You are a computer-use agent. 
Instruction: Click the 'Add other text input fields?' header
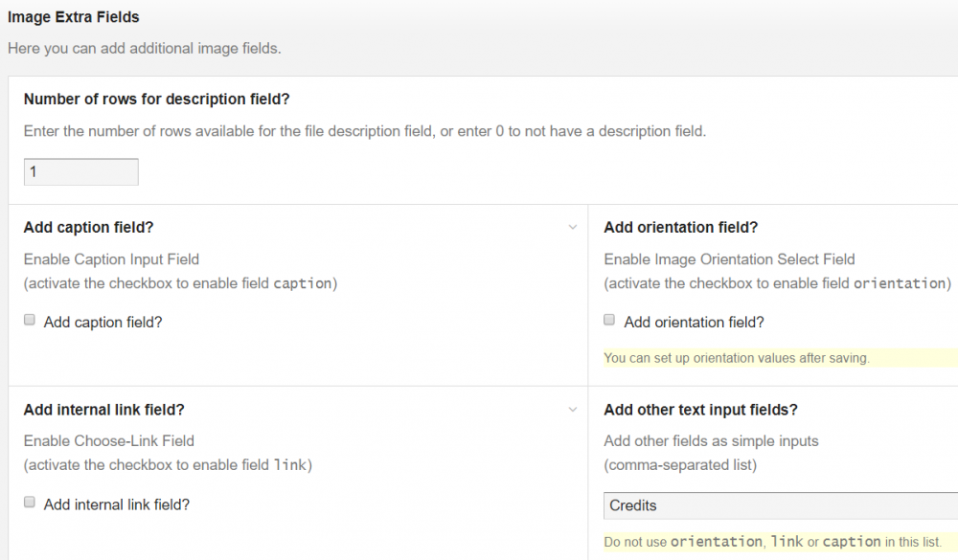tap(700, 410)
